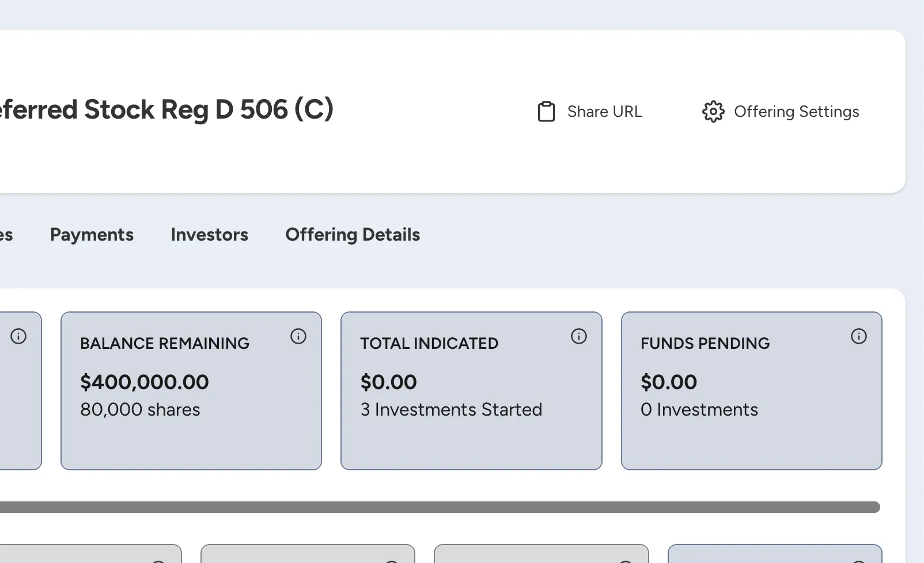Open the Offering Details tab
The image size is (924, 563).
tap(353, 235)
